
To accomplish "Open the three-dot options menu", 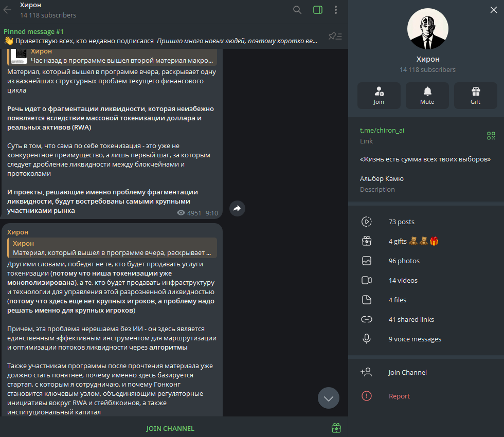I will pyautogui.click(x=336, y=10).
